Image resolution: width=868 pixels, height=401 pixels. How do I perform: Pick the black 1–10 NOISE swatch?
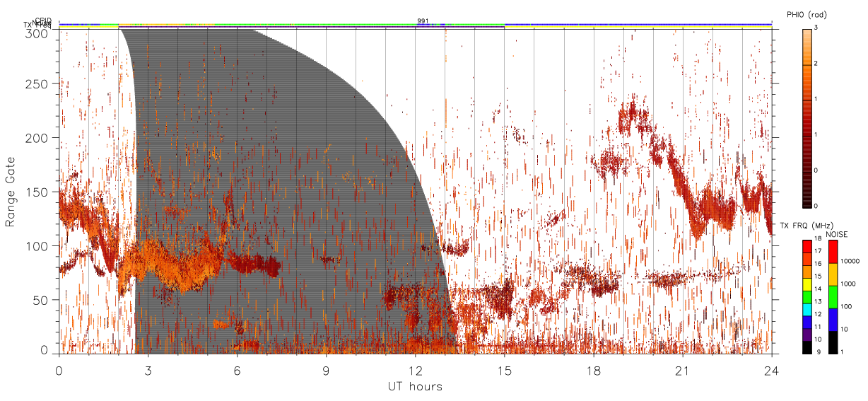tap(832, 341)
